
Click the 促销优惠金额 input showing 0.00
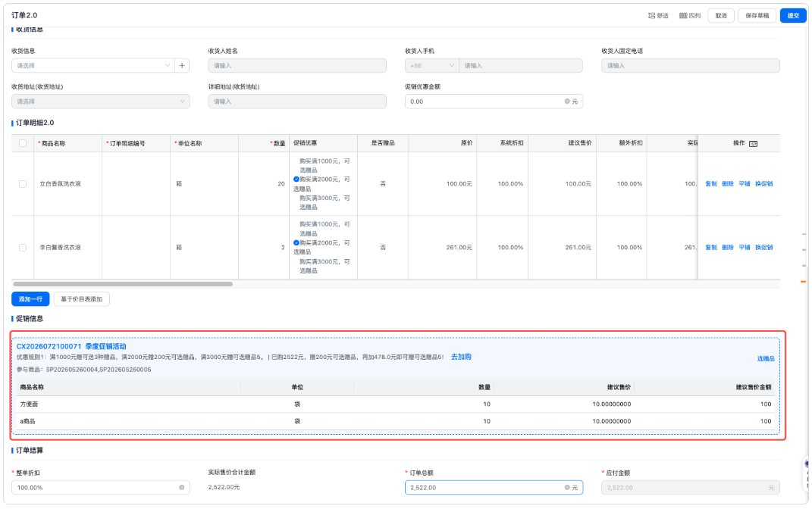(494, 101)
